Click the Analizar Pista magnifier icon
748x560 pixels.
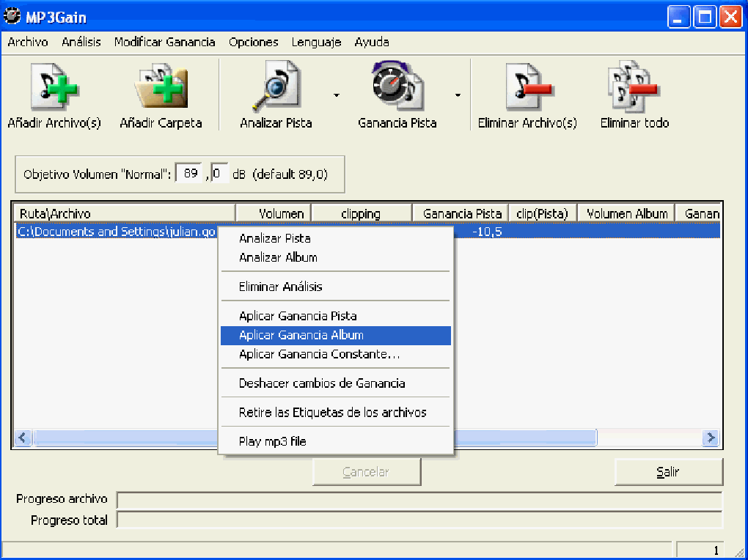[276, 88]
